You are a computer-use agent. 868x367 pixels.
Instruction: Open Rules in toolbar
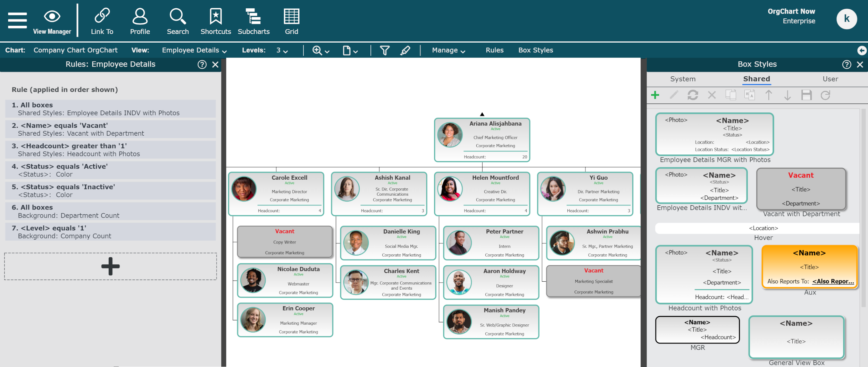494,50
